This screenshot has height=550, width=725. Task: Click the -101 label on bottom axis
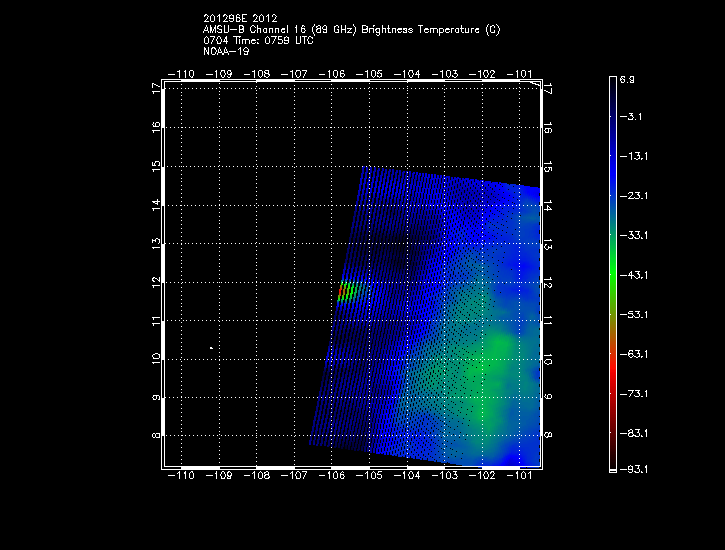click(519, 478)
